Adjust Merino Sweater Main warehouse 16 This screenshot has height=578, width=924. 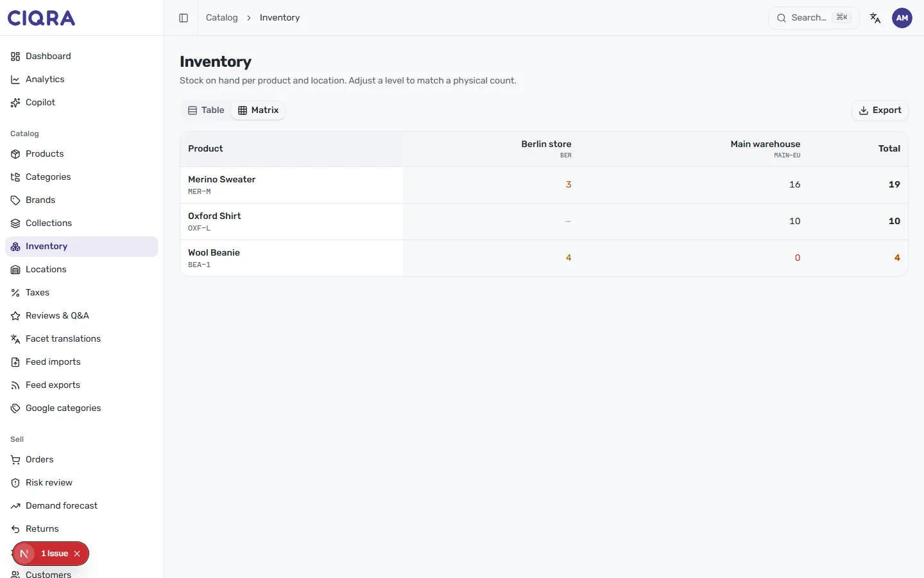pyautogui.click(x=794, y=185)
